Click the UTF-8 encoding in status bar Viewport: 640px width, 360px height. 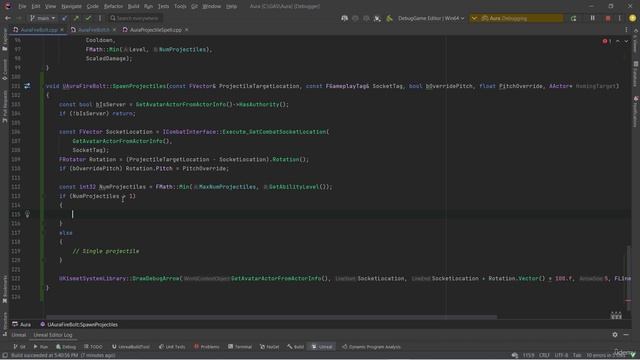tap(562, 355)
